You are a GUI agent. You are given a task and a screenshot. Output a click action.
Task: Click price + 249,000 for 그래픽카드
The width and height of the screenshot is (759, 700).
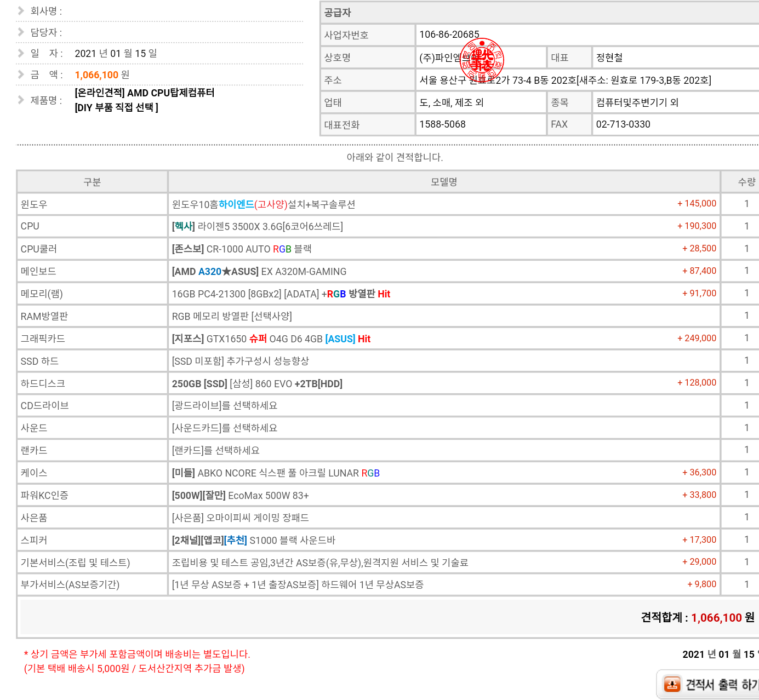[697, 338]
